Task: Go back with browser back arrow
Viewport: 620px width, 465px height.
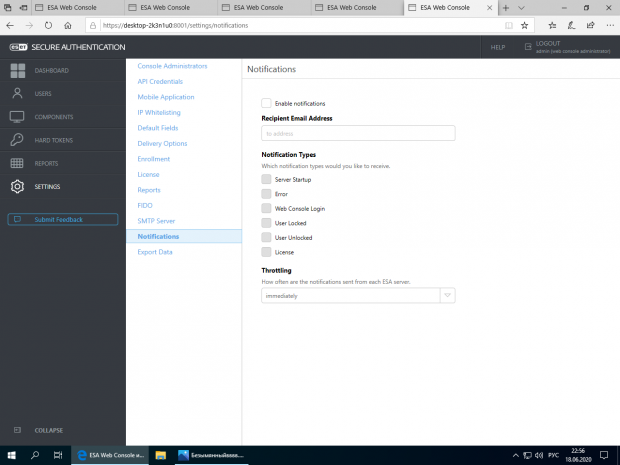Action: coord(10,26)
